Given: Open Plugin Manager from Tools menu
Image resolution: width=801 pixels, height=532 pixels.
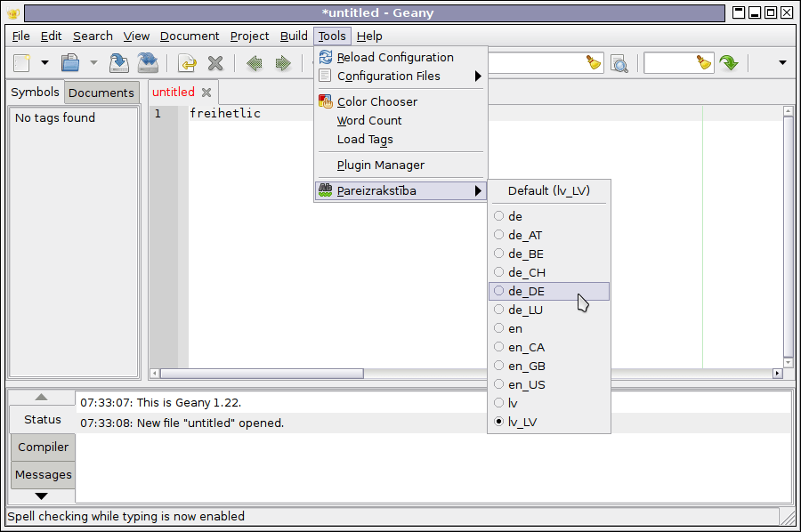Looking at the screenshot, I should [x=401, y=165].
